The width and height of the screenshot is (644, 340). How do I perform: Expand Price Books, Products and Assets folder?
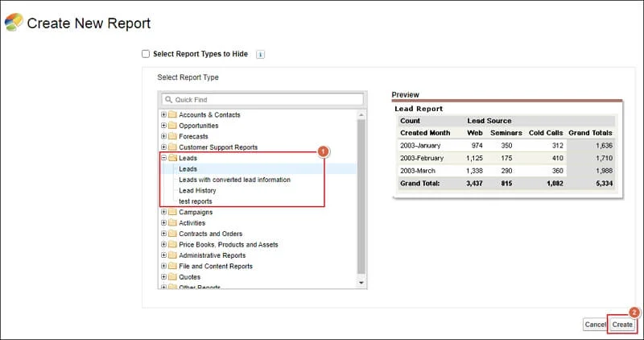pos(164,244)
